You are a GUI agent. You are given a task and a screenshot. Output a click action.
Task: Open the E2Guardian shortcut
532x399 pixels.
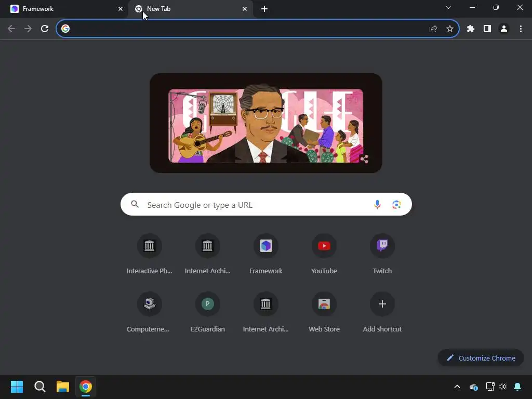(208, 312)
